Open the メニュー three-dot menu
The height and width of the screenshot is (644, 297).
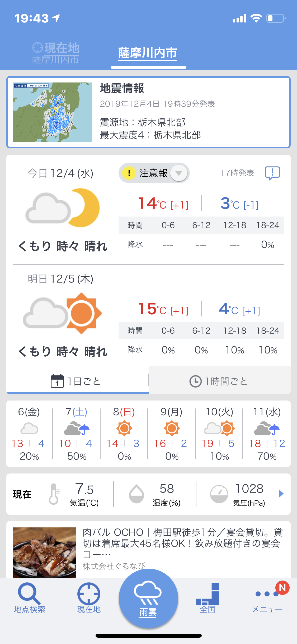[x=267, y=598]
